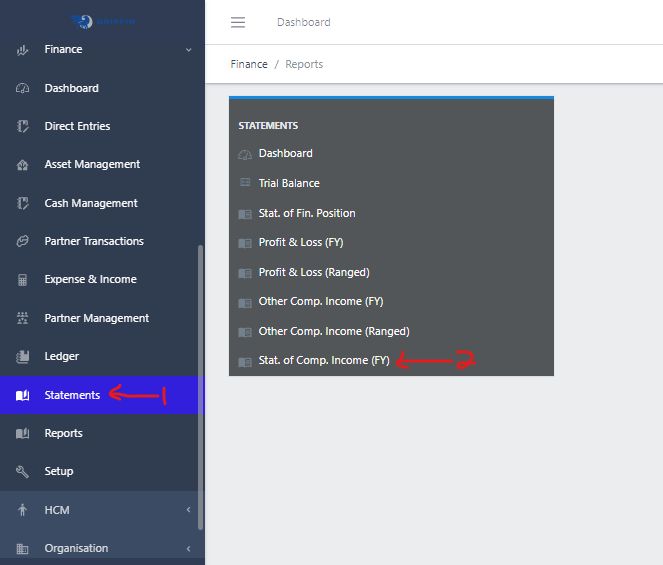Image resolution: width=663 pixels, height=565 pixels.
Task: Click the Ledger book icon
Action: pos(22,357)
